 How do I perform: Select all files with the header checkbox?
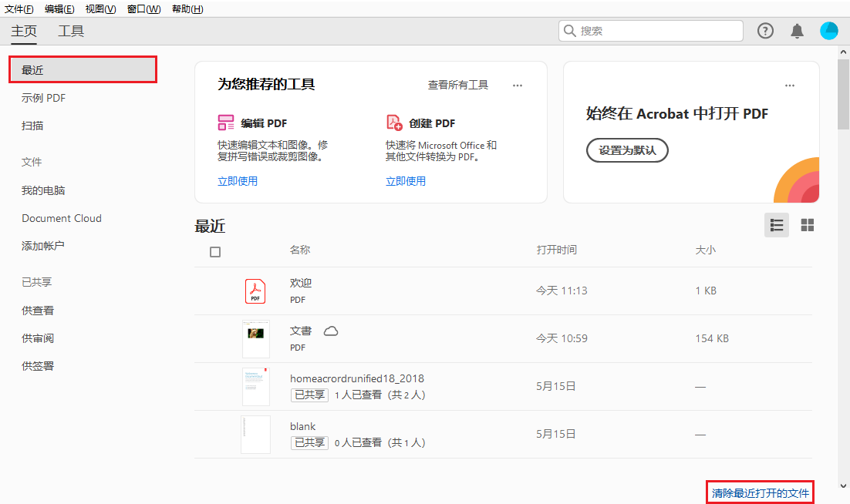[214, 250]
